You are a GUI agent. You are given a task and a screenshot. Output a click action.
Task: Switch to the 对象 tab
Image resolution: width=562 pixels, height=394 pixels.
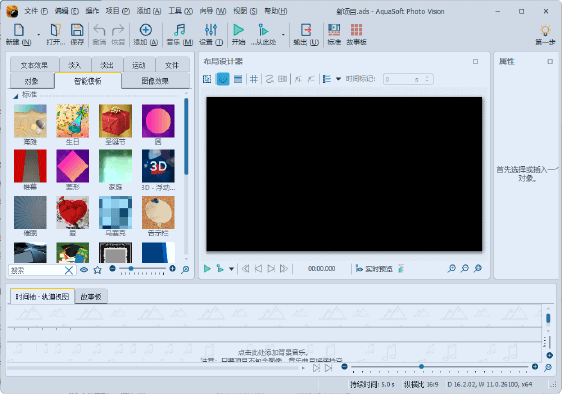point(32,81)
